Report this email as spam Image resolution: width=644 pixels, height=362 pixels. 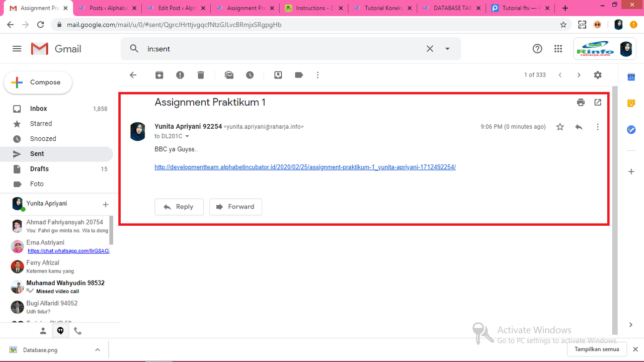180,75
